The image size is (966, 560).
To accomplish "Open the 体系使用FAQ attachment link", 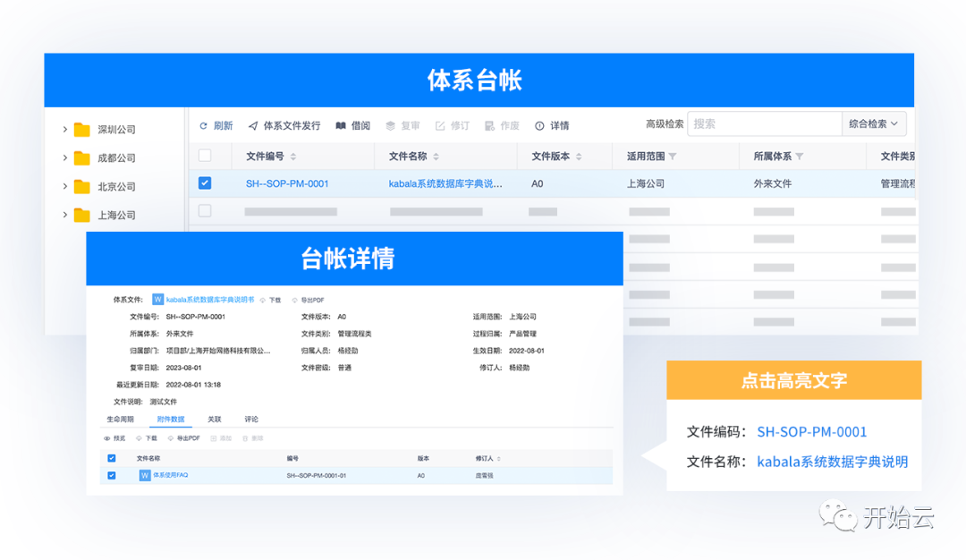I will (170, 476).
